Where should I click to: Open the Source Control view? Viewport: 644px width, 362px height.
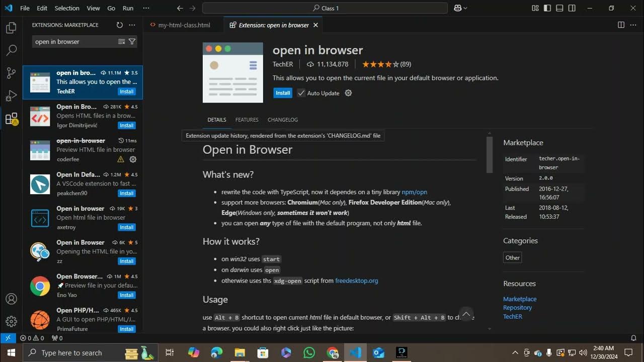pos(11,73)
